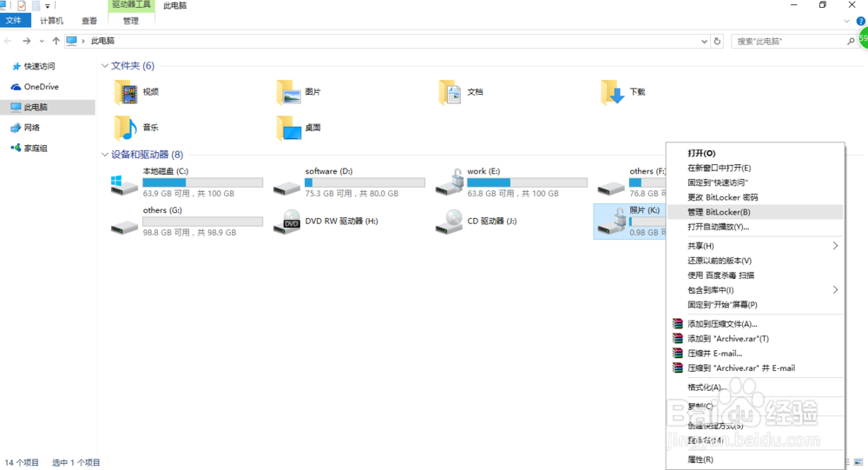Screen dimensions: 868x470
Task: Open the Desktop folder (桌面)
Action: point(288,128)
